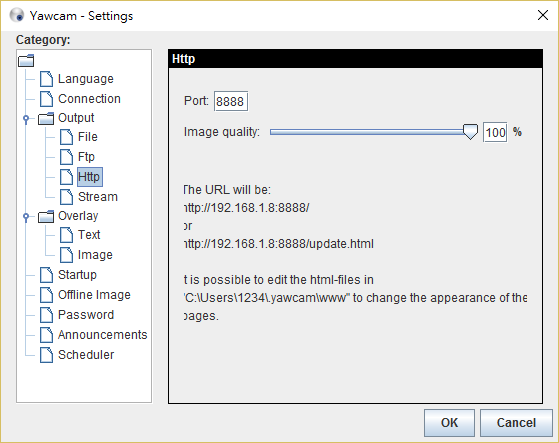Select the Announcements category
559x443 pixels.
point(102,335)
